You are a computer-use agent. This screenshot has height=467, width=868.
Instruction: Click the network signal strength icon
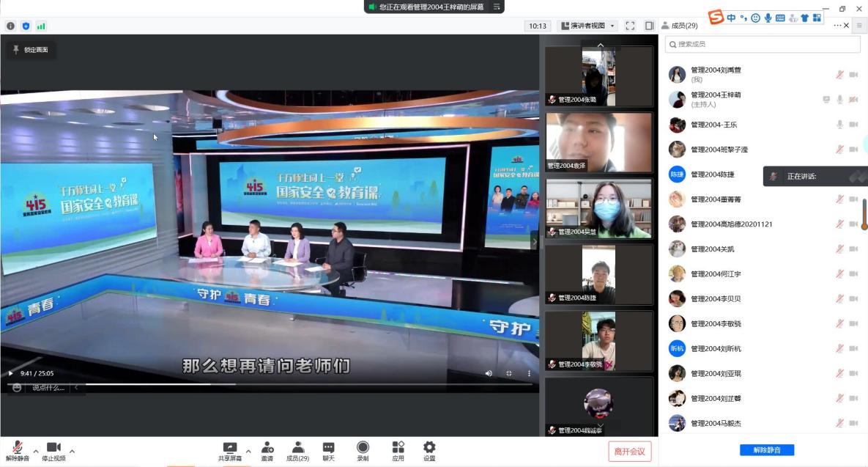pos(41,26)
